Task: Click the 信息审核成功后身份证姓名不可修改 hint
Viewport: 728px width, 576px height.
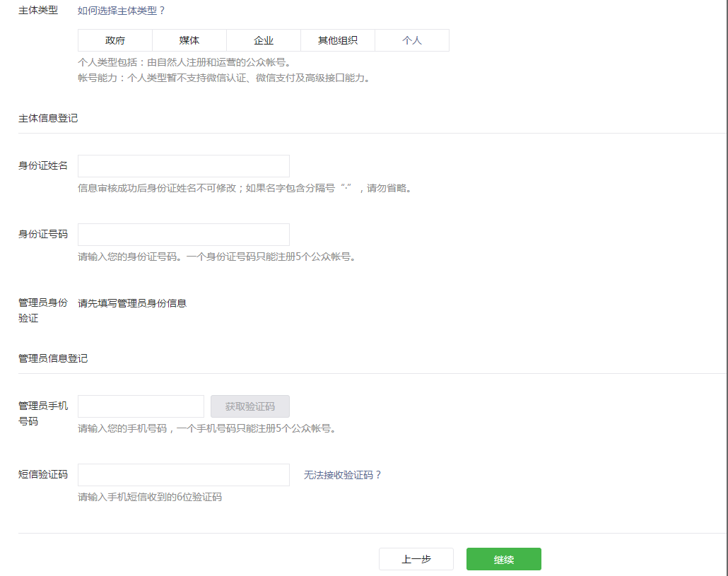Action: [x=245, y=188]
